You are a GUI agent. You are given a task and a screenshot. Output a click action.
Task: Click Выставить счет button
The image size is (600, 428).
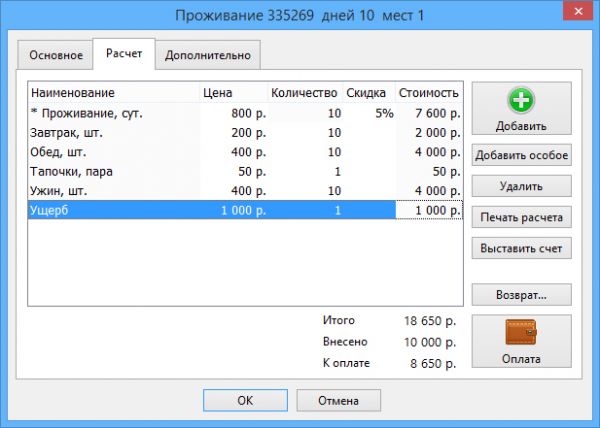[x=522, y=248]
